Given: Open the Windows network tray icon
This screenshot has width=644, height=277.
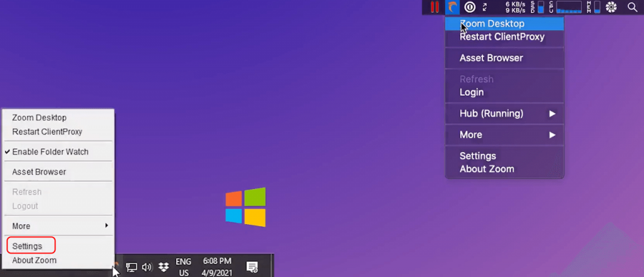Looking at the screenshot, I should coord(131,267).
